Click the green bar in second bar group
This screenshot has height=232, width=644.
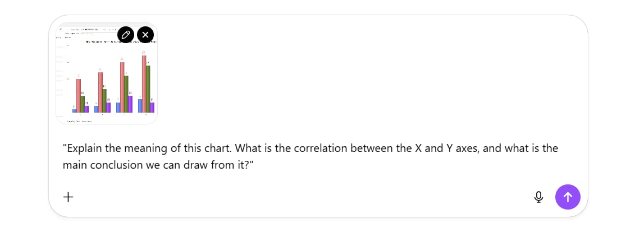104,100
